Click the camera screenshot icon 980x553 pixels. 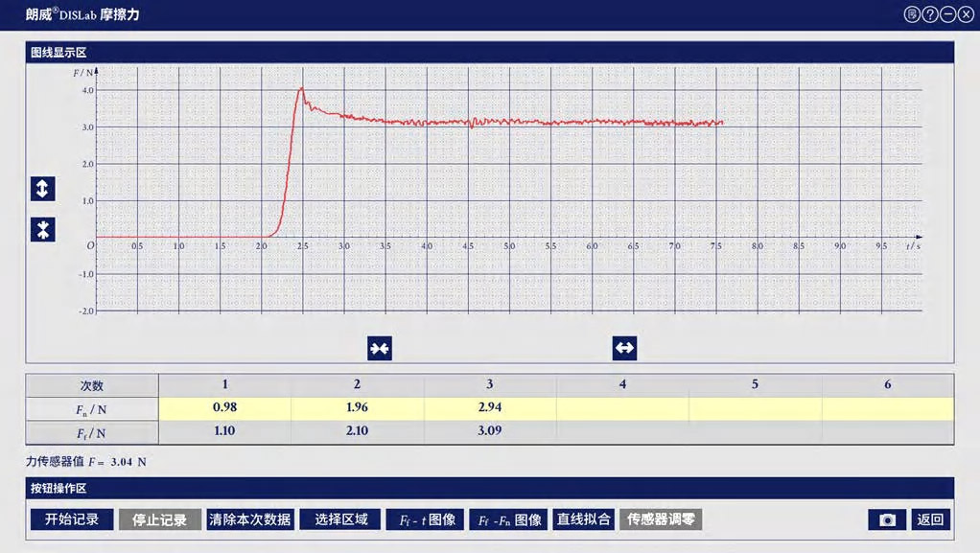pos(887,519)
